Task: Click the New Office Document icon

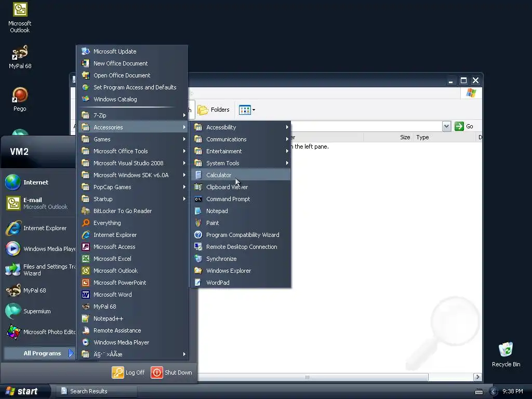Action: pyautogui.click(x=86, y=63)
